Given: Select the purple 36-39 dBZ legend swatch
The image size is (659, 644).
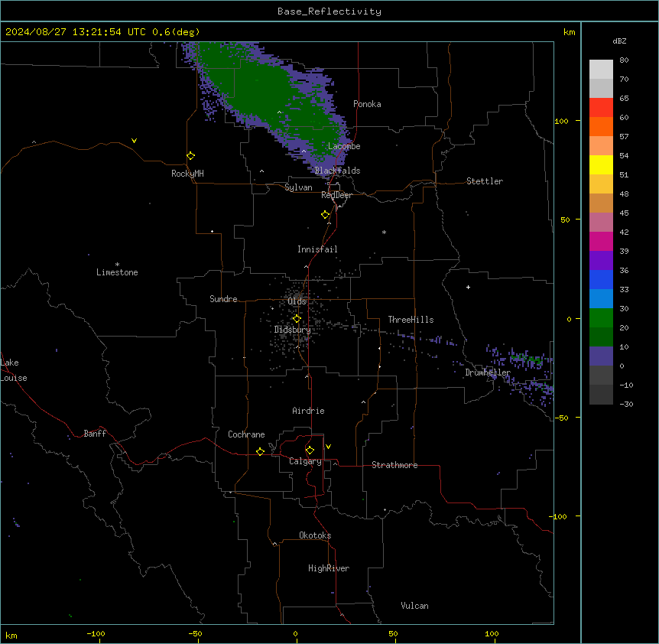Looking at the screenshot, I should (601, 260).
